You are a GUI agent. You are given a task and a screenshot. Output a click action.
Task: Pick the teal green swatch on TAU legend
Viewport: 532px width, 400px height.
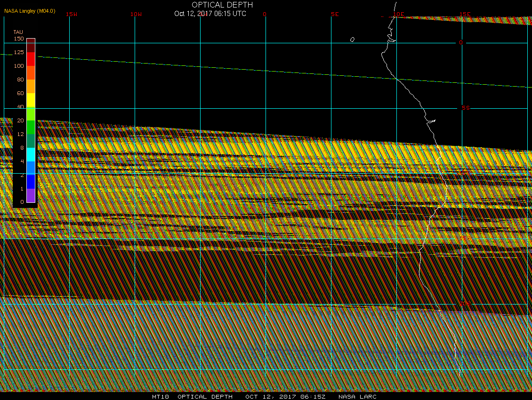31,141
